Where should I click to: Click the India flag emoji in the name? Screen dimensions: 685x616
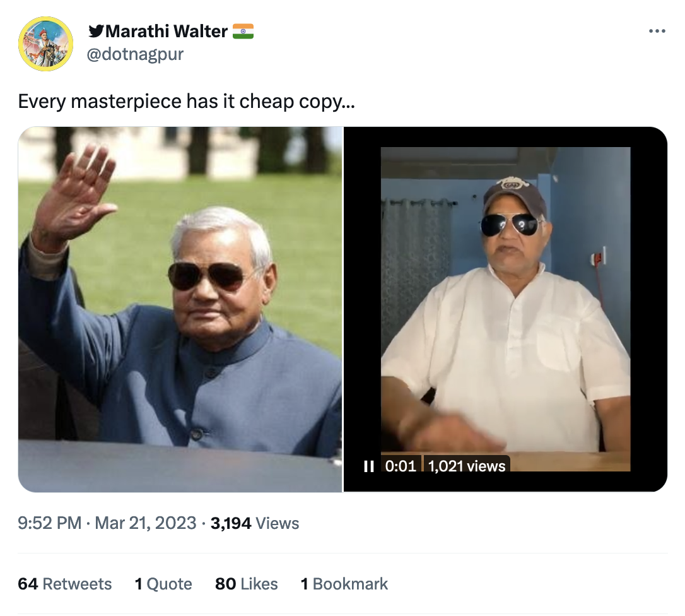tap(245, 30)
